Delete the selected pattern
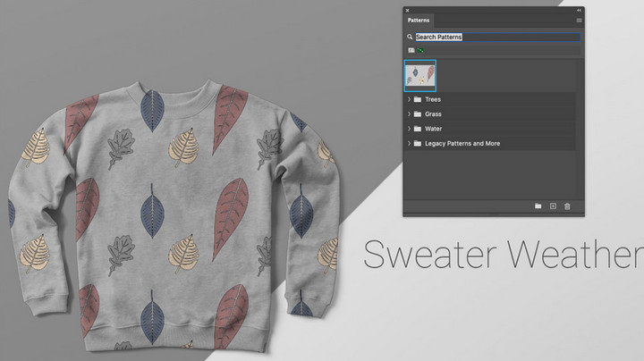This screenshot has width=644, height=361. (x=567, y=206)
